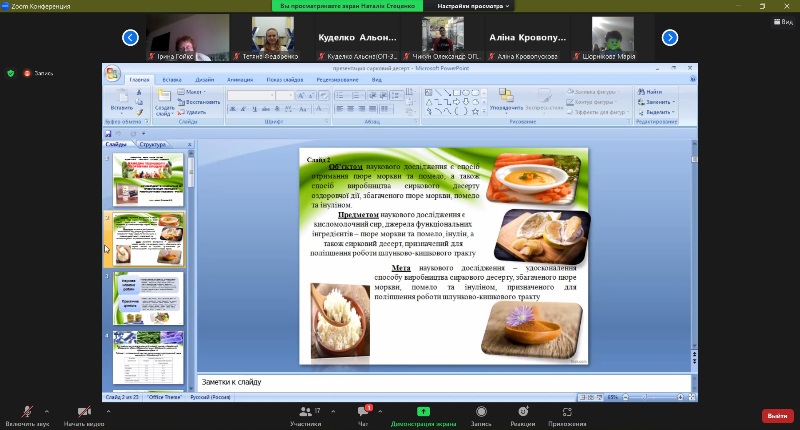
Task: Select slide 3 thumbnail in panel
Action: [x=148, y=296]
